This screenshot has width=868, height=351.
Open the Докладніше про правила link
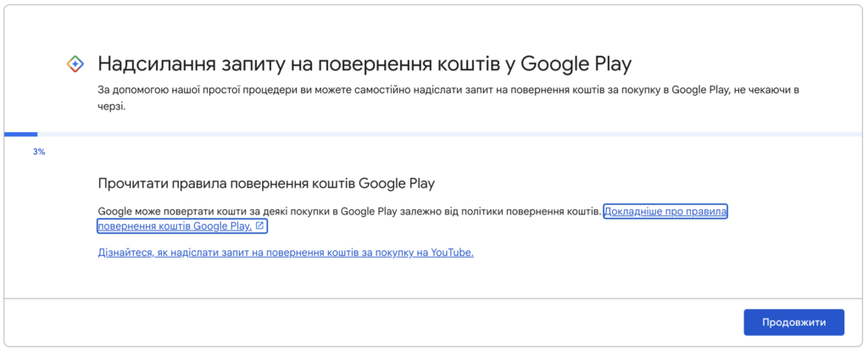tap(665, 211)
